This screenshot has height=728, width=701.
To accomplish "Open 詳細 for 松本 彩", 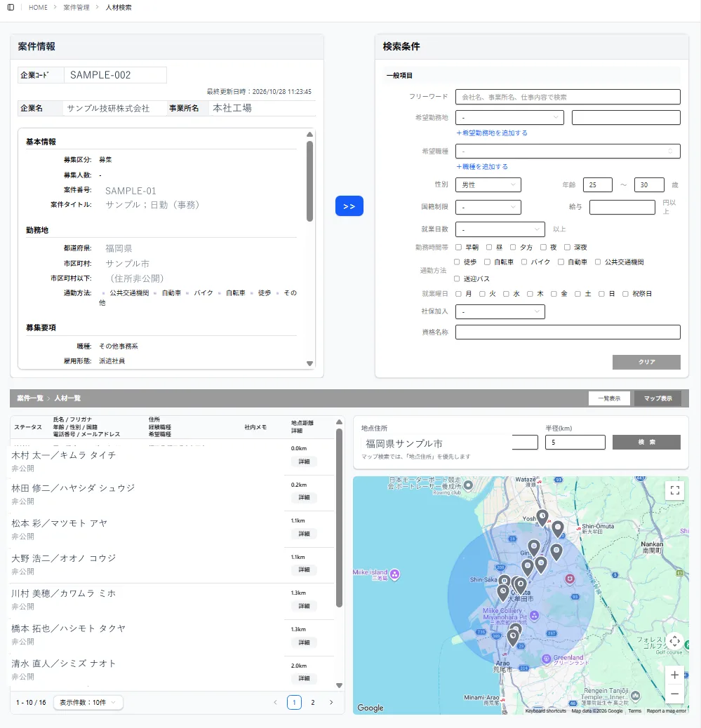I will tap(304, 534).
